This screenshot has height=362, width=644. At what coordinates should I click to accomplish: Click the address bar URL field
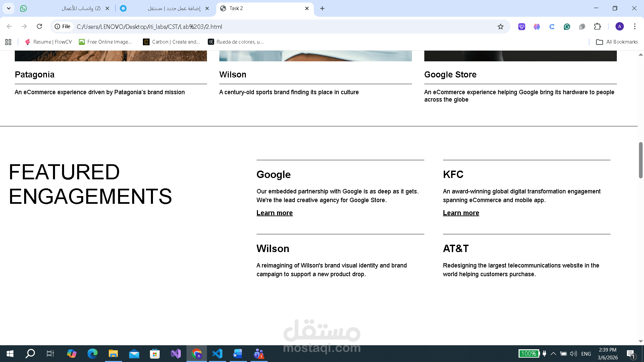tap(268, 26)
